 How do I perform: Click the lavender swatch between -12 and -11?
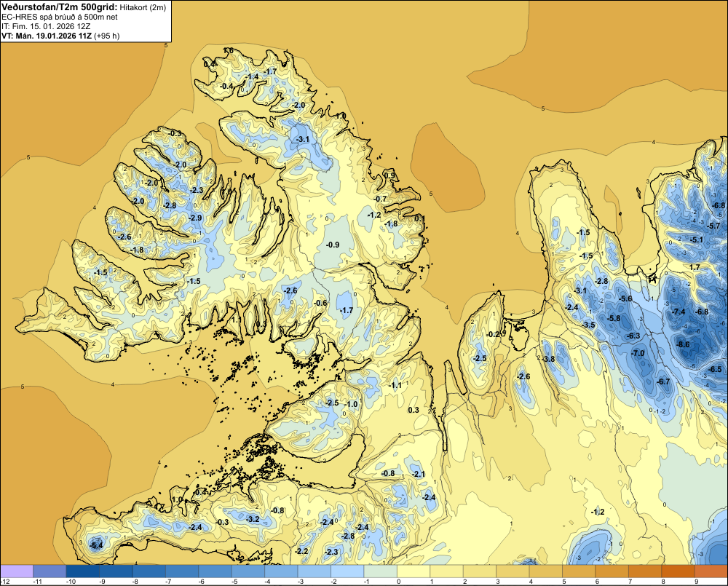point(17,571)
